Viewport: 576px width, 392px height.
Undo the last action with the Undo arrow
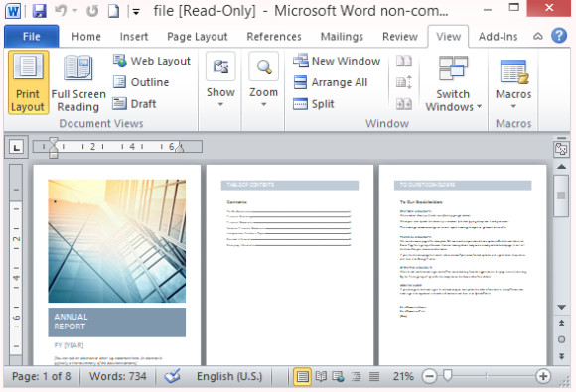(x=61, y=11)
